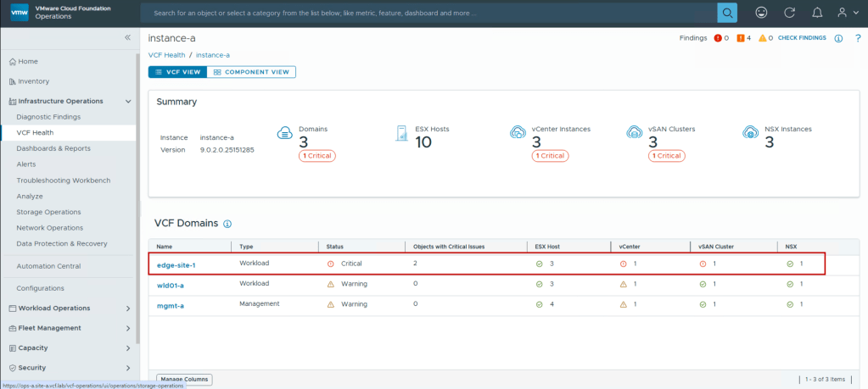Open the feedback smiley icon

[x=762, y=12]
